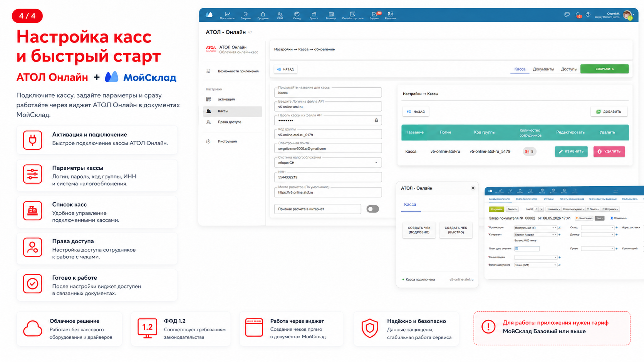Screen dimensions: 644x362
Task: Click the plus icon next to Проект field
Action: [617, 249]
